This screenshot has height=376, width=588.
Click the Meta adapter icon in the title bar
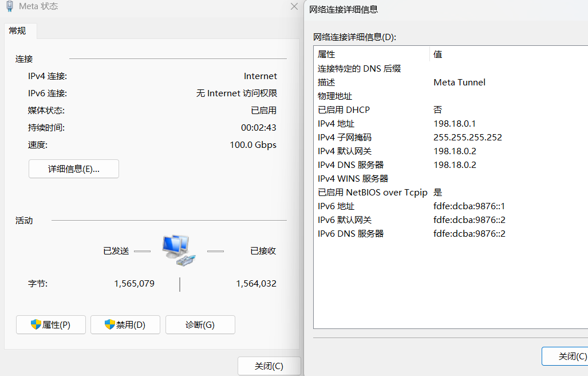10,7
